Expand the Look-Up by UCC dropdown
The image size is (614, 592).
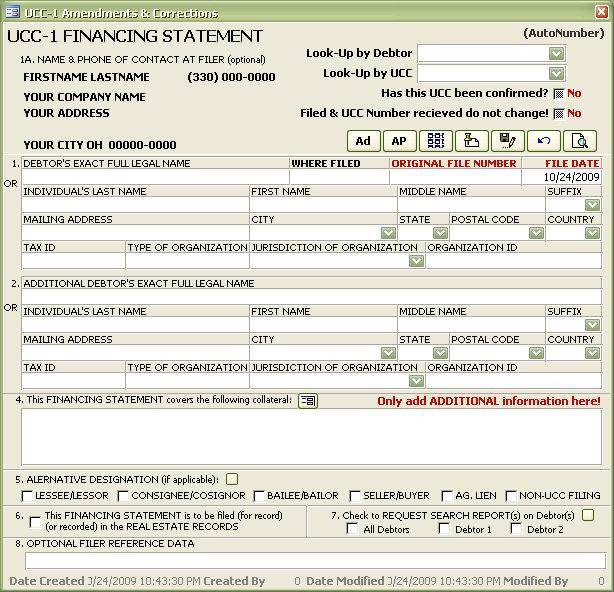[x=556, y=74]
